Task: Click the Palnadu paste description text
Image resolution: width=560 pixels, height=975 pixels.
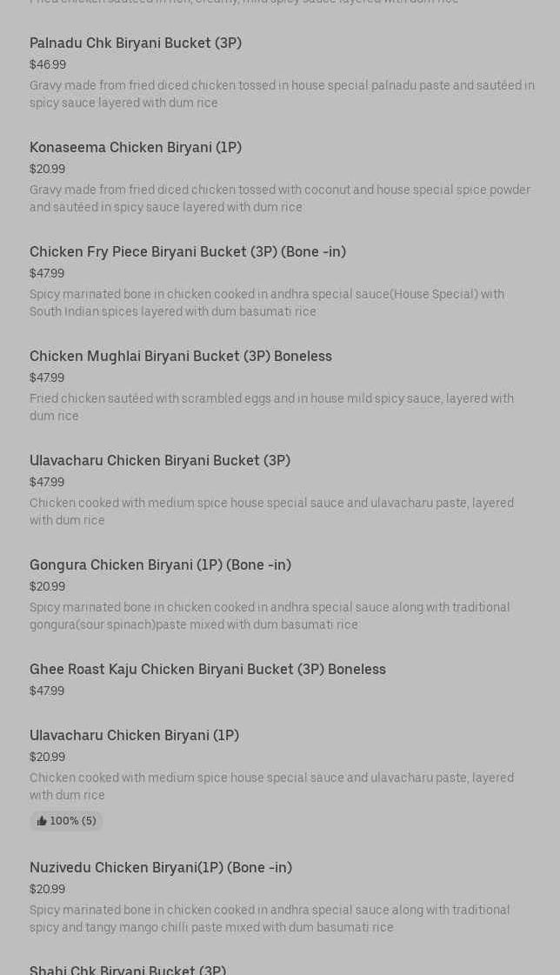Action: [283, 94]
